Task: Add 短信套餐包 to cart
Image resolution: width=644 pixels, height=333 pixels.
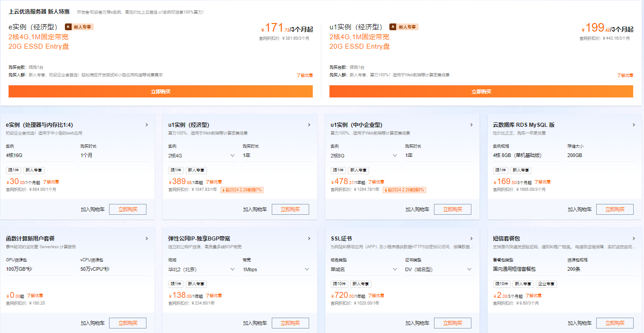Action: 580,323
